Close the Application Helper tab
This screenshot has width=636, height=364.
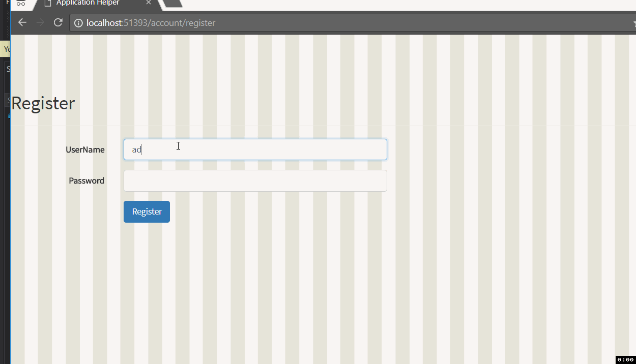coord(149,3)
